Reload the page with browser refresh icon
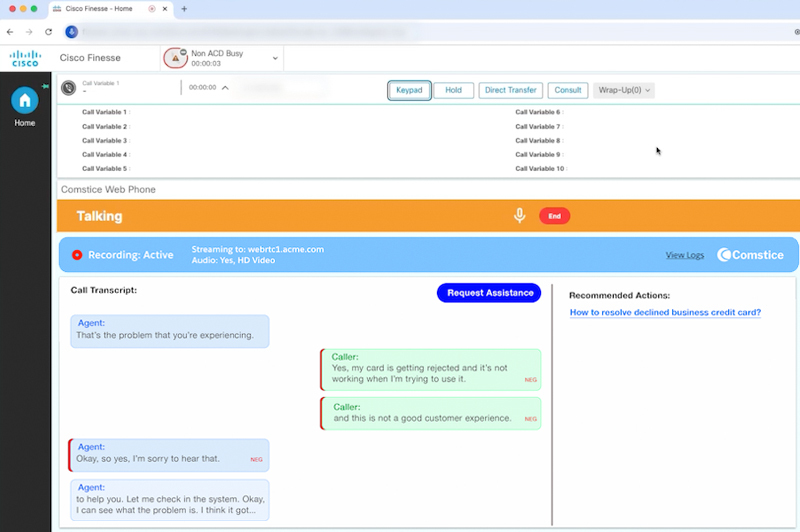The width and height of the screenshot is (800, 532). click(48, 32)
